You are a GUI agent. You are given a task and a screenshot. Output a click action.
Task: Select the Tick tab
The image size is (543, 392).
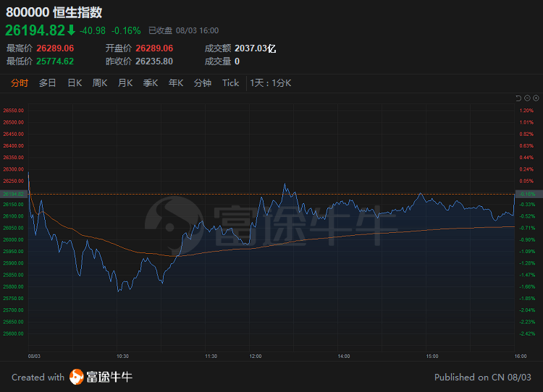pos(231,83)
